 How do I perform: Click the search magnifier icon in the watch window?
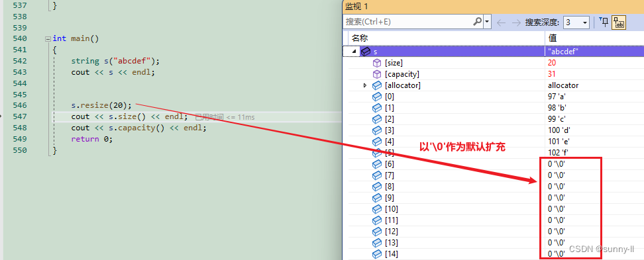click(x=478, y=22)
